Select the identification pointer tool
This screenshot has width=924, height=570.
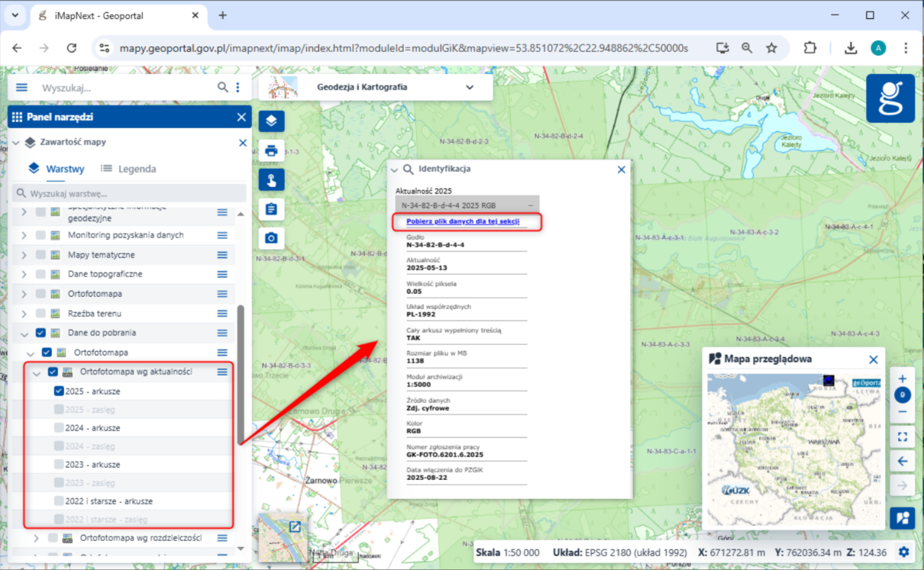click(x=271, y=179)
